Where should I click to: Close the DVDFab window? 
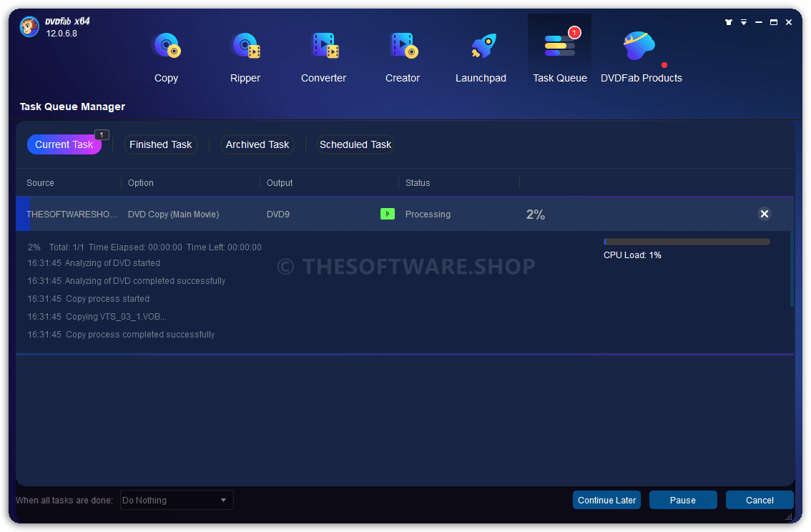[789, 22]
